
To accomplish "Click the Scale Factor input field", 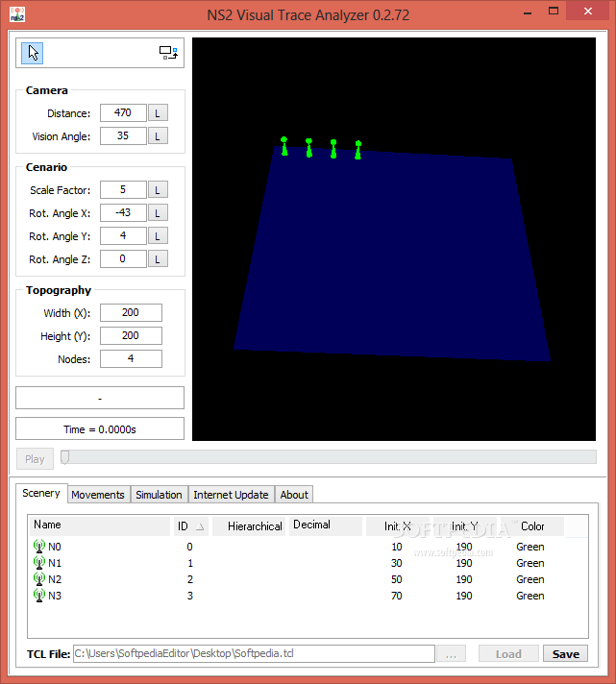I will [x=123, y=190].
